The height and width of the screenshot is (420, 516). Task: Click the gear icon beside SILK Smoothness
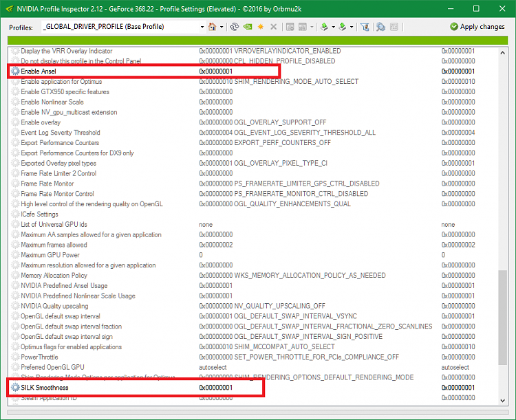coord(15,388)
